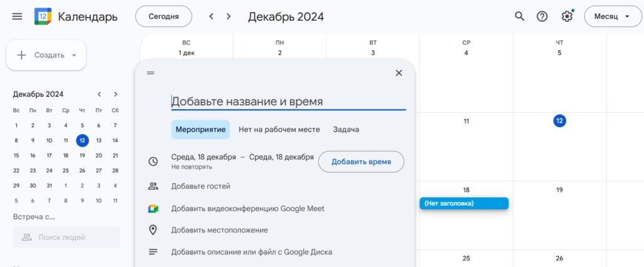Viewport: 644px width, 267px height.
Task: Click the Google Meet camera icon
Action: coord(153,208)
